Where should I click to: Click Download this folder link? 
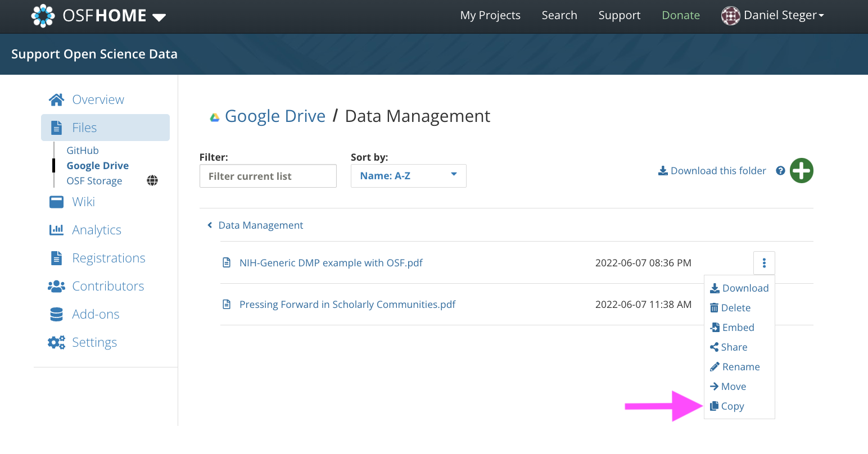(x=712, y=171)
